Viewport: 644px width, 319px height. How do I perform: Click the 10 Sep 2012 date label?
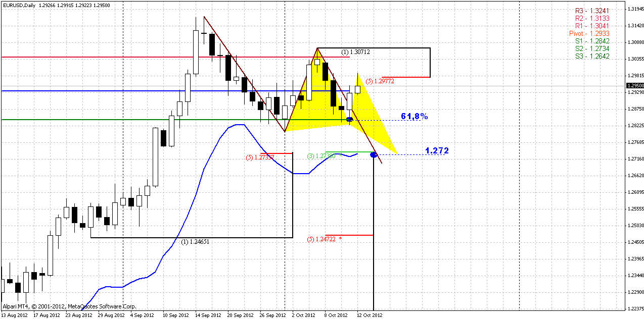(176, 315)
